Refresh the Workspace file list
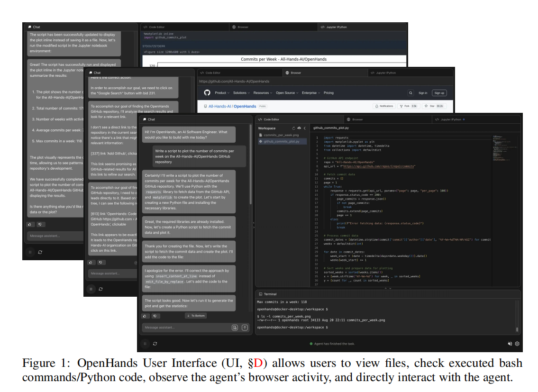The image size is (538, 392). (293, 128)
